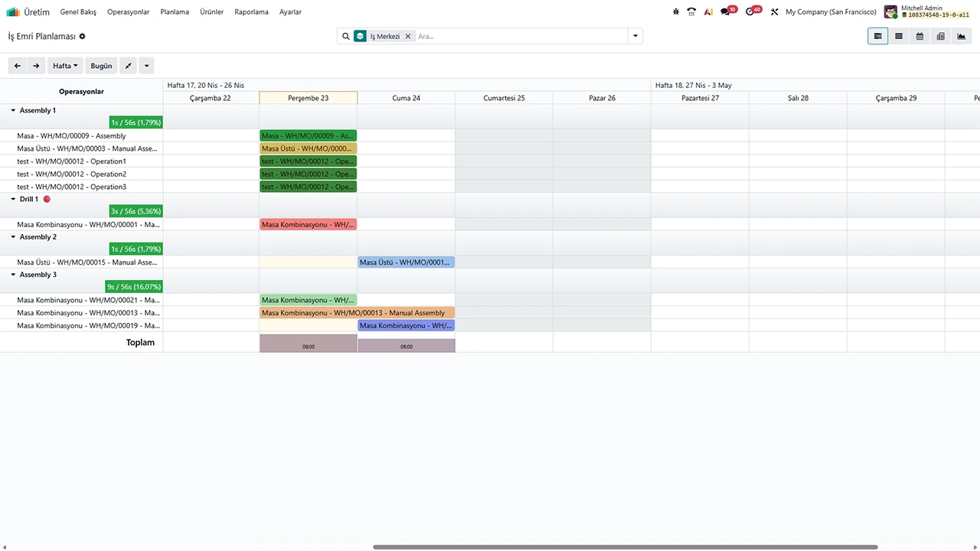Switch to pivot table view
Screen dimensions: 980x551
(x=940, y=36)
